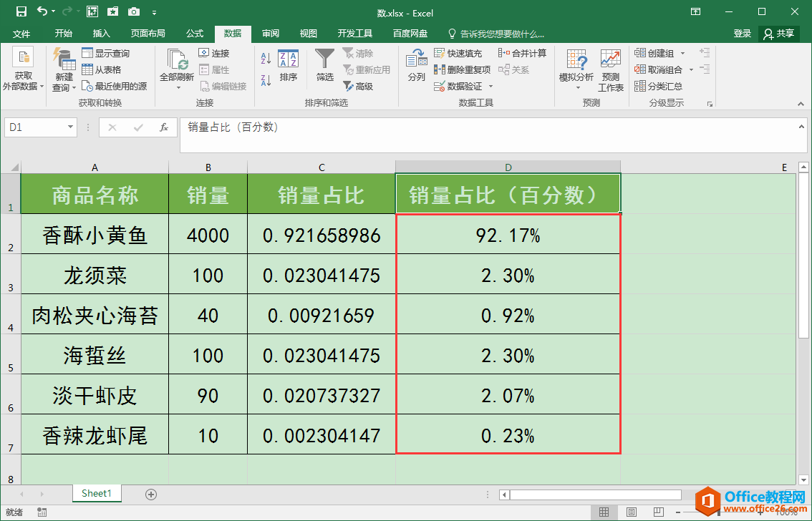Open 取消组合 dropdown arrow
This screenshot has width=812, height=521.
[x=691, y=70]
